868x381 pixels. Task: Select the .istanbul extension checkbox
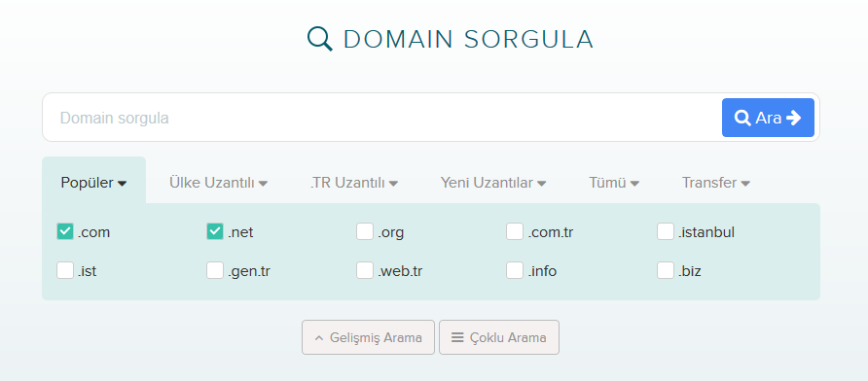tap(666, 231)
